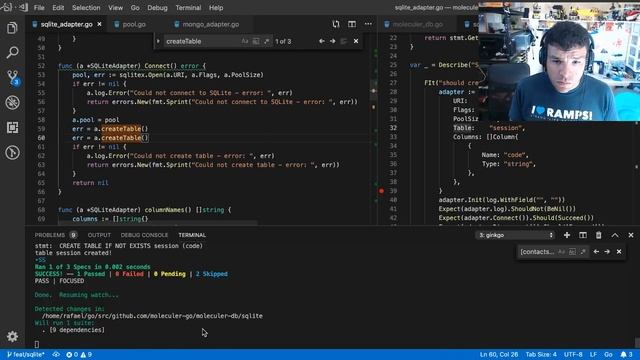Open the Debug menu
The width and height of the screenshot is (640, 360).
157,8
